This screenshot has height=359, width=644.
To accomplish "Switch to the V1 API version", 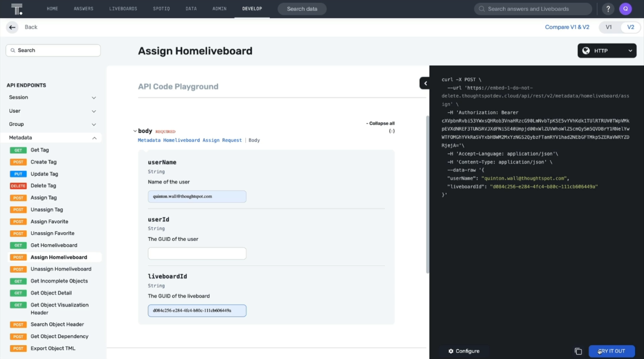I will coord(609,27).
